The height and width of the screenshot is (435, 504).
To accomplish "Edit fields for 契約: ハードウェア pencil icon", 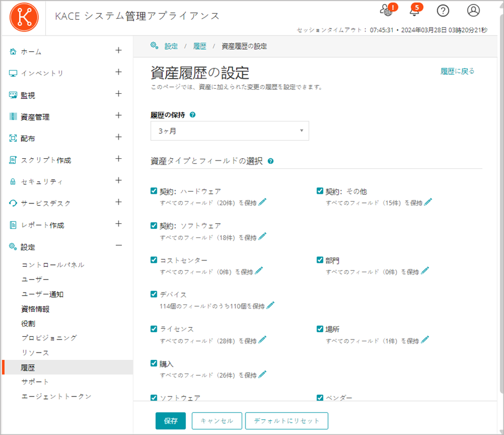I will tap(262, 202).
